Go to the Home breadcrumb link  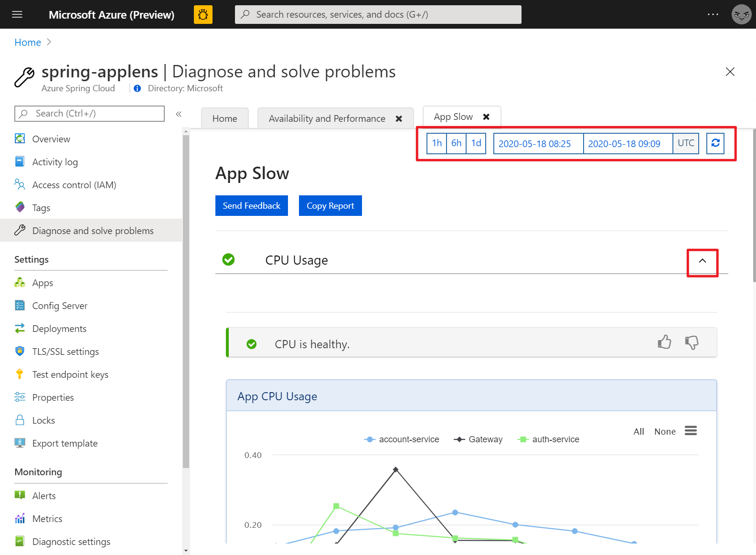coord(28,43)
